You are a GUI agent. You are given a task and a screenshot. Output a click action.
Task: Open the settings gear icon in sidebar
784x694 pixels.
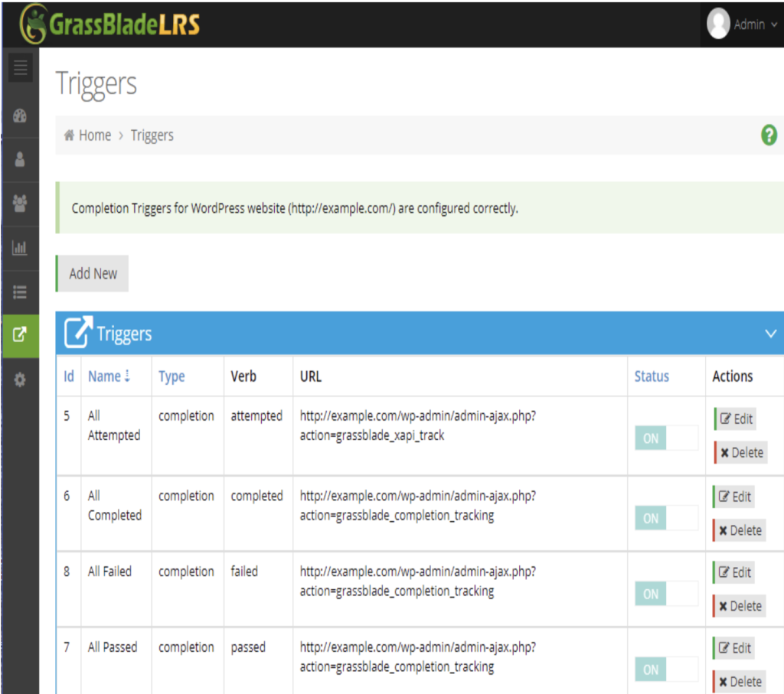coord(20,380)
